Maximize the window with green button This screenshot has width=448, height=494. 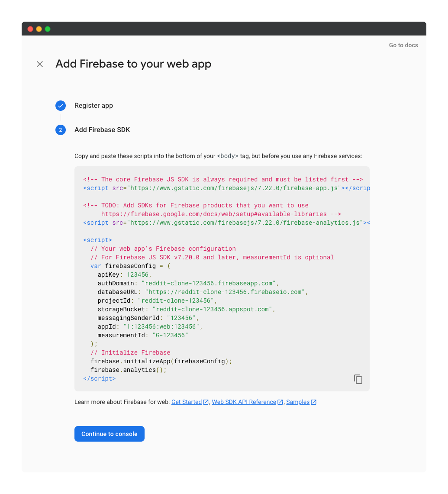(48, 29)
